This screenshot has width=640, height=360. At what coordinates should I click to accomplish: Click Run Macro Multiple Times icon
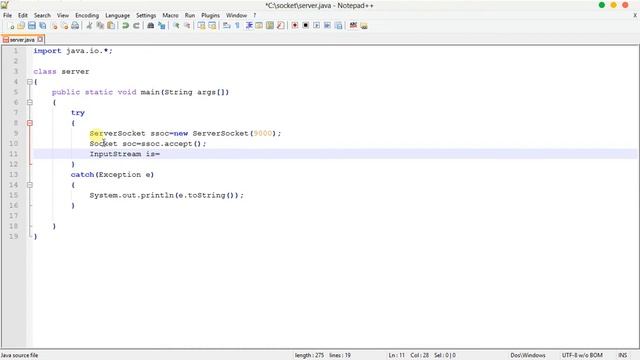(327, 26)
